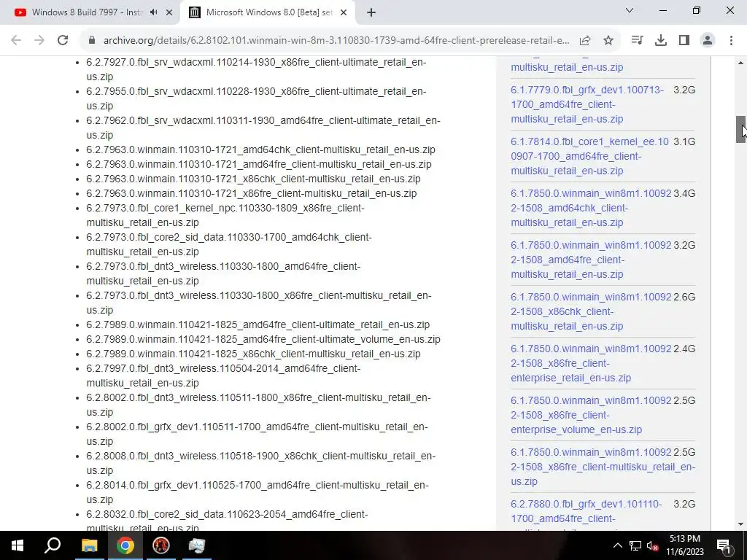This screenshot has width=747, height=560.
Task: Click 6.2.7963.0 amd64chk list entry
Action: click(x=260, y=149)
